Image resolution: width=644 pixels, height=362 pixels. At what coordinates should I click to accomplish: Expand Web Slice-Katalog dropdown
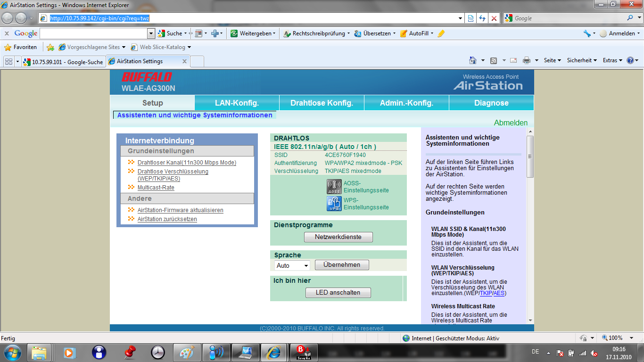pos(189,47)
